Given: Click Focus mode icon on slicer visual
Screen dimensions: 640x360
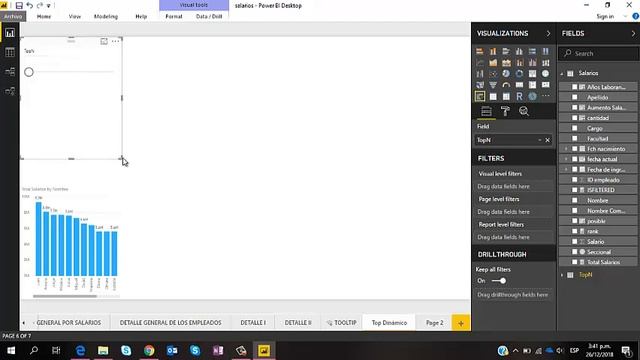Looking at the screenshot, I should coord(104,41).
